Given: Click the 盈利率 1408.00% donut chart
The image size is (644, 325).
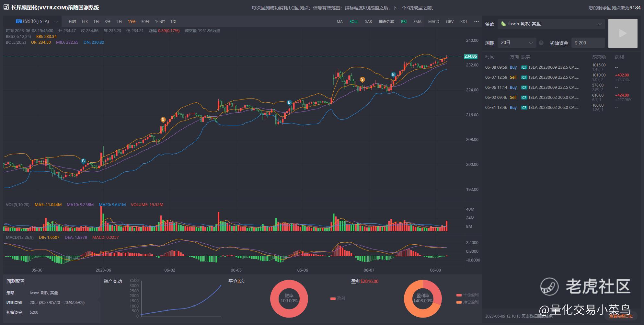Looking at the screenshot, I should point(423,299).
